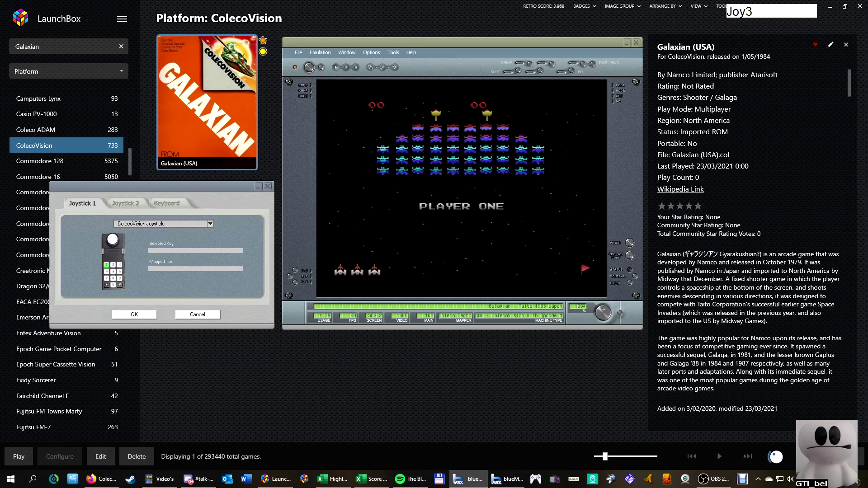Click the blueMSX play emulation button
The width and height of the screenshot is (868, 488).
(336, 67)
